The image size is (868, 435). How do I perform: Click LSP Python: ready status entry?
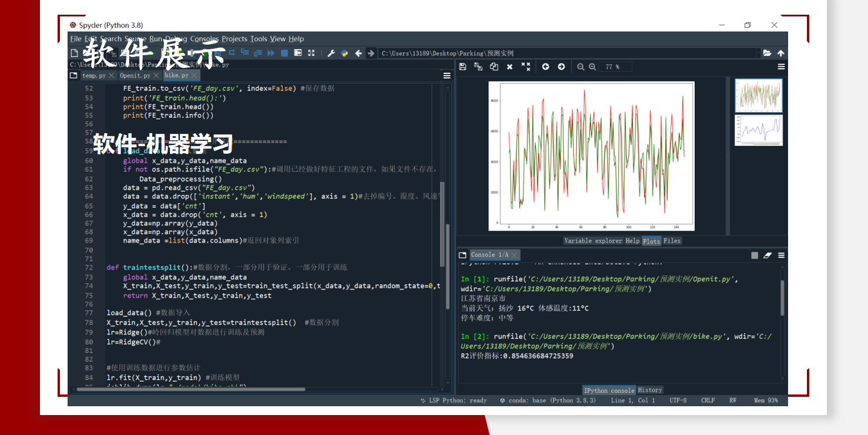click(454, 400)
